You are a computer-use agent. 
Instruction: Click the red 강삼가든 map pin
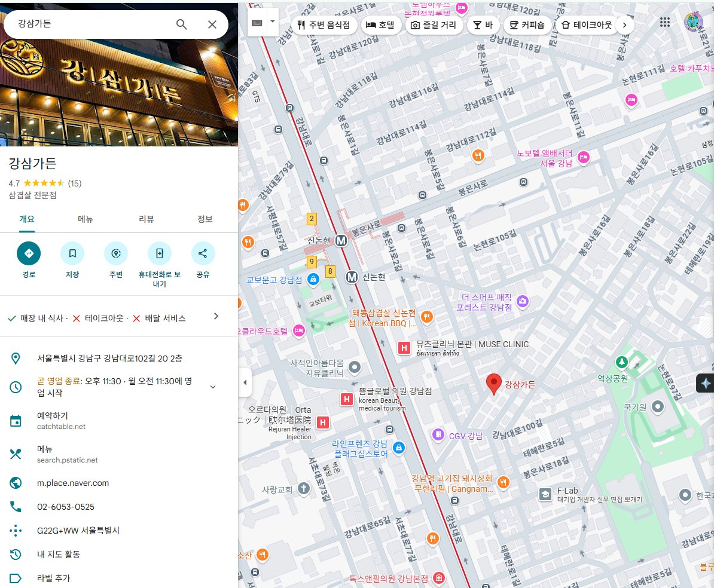[493, 384]
